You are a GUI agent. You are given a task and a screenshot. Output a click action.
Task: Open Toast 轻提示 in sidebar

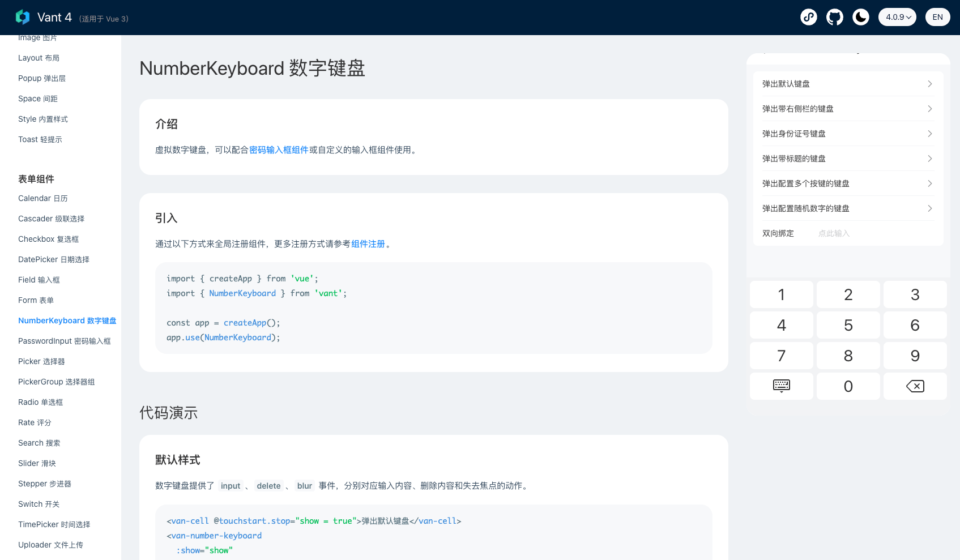40,139
